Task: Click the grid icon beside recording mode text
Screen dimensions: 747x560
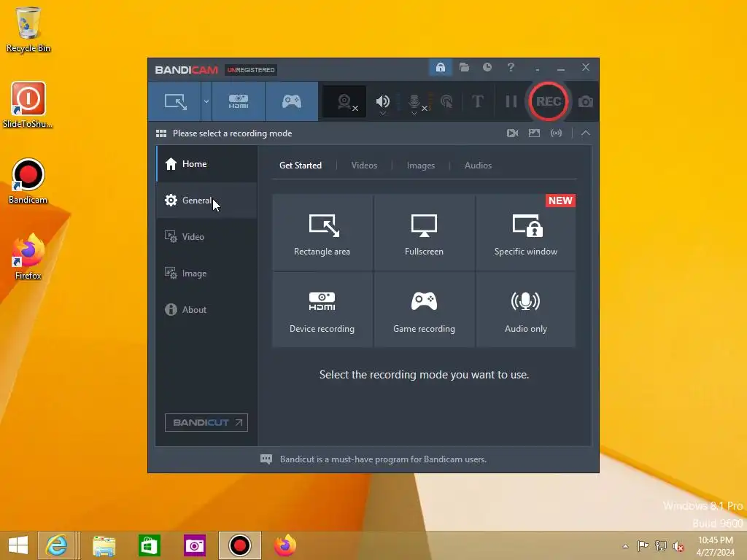Action: [161, 133]
